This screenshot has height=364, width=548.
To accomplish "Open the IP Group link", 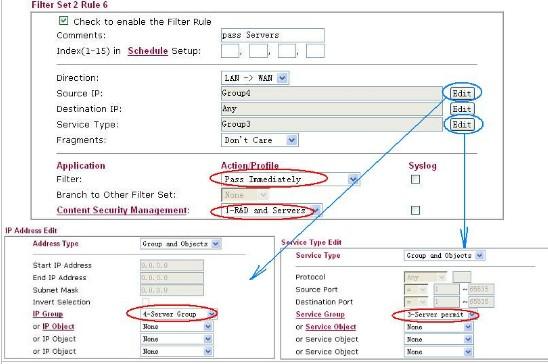I will [x=48, y=314].
